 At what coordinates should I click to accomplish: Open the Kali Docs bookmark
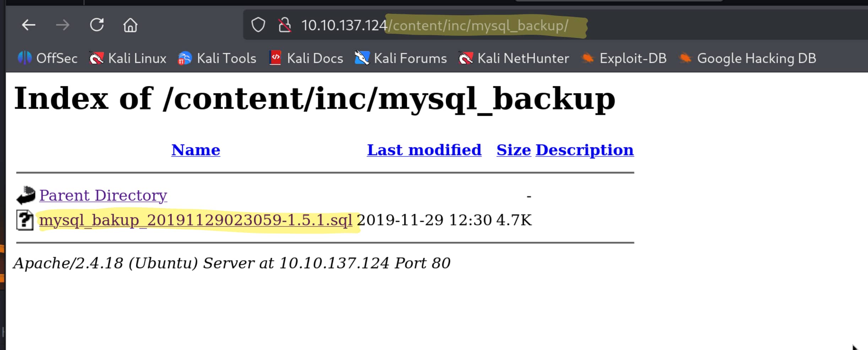(x=306, y=58)
